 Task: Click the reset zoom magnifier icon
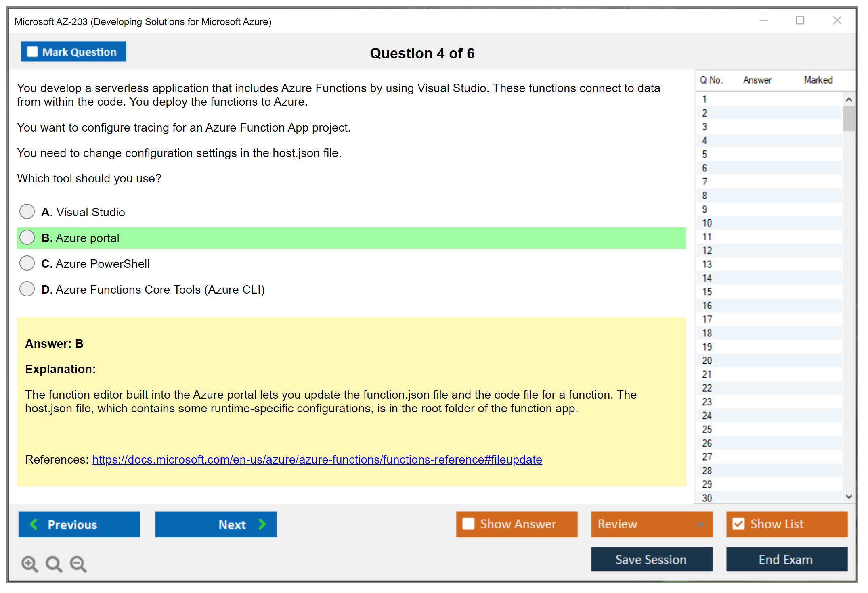pos(54,564)
